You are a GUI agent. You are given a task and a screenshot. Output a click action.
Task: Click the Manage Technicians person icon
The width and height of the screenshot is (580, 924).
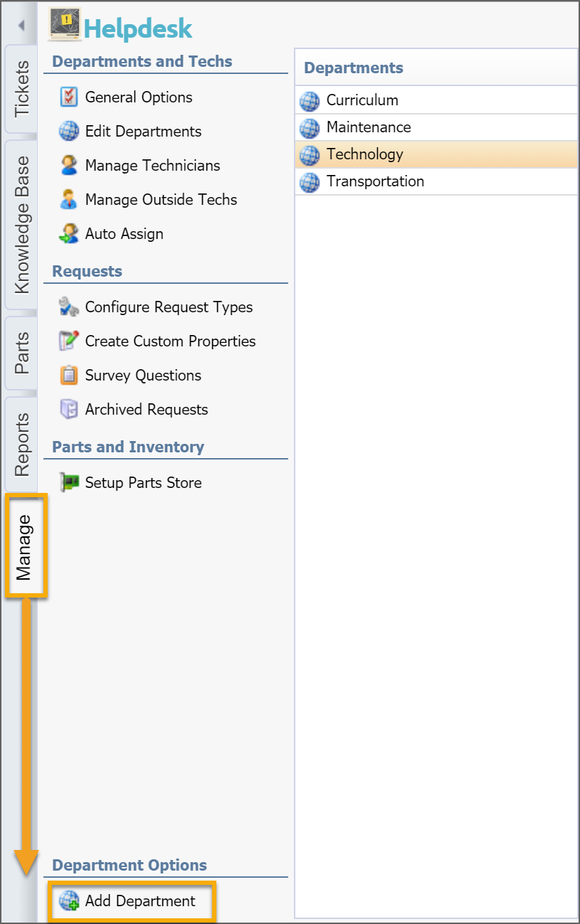click(68, 166)
